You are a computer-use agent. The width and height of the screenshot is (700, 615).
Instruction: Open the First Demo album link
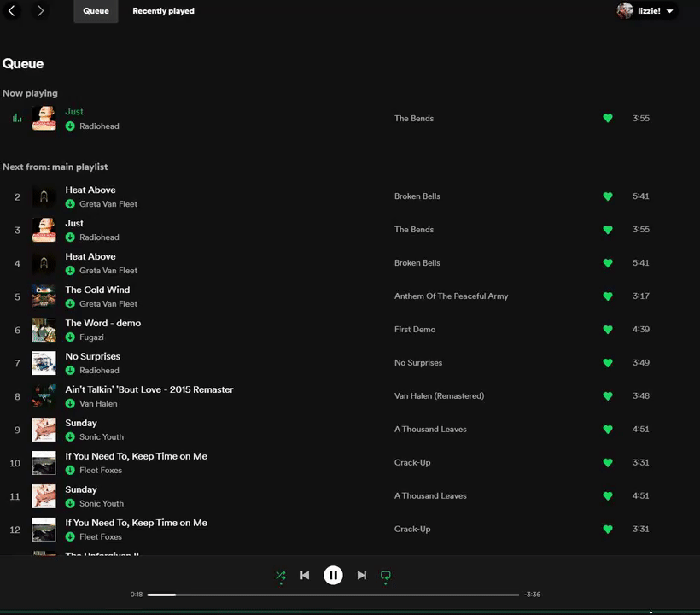point(415,330)
